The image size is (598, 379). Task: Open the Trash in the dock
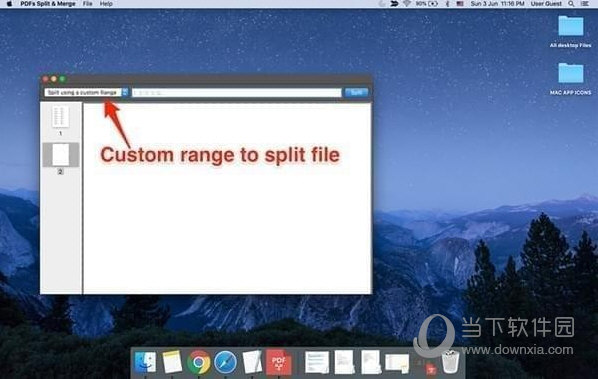click(450, 361)
